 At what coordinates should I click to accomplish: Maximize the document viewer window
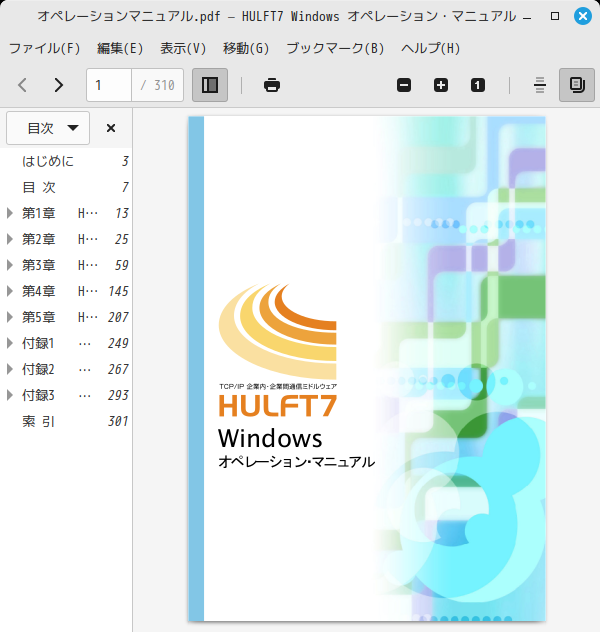coord(555,16)
